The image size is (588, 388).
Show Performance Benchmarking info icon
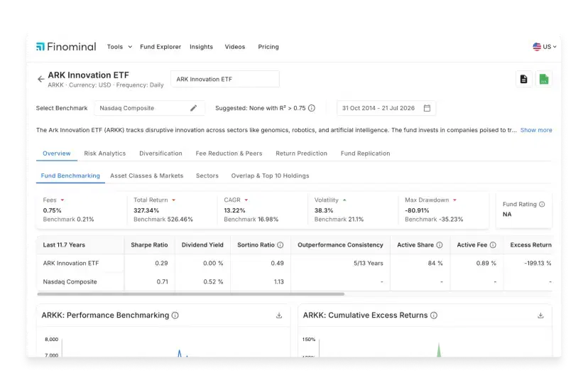pos(175,316)
